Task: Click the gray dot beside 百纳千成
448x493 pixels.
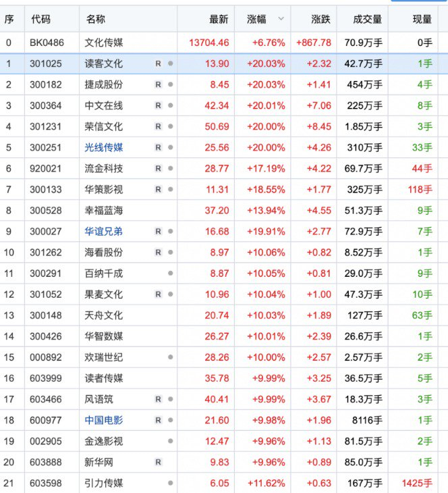Action: point(170,274)
